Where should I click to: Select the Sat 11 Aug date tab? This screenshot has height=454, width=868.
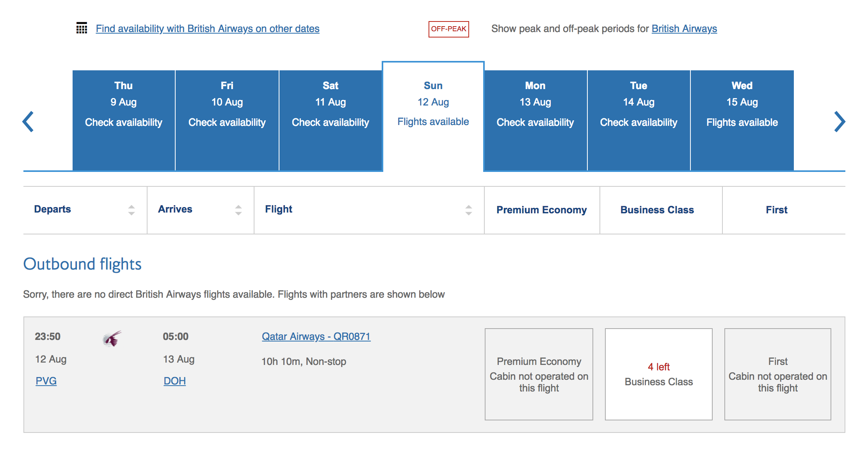click(x=331, y=120)
